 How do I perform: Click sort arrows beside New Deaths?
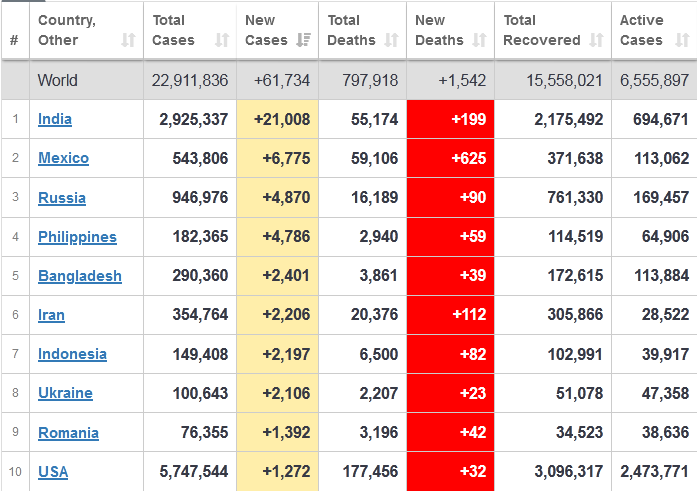(x=480, y=40)
